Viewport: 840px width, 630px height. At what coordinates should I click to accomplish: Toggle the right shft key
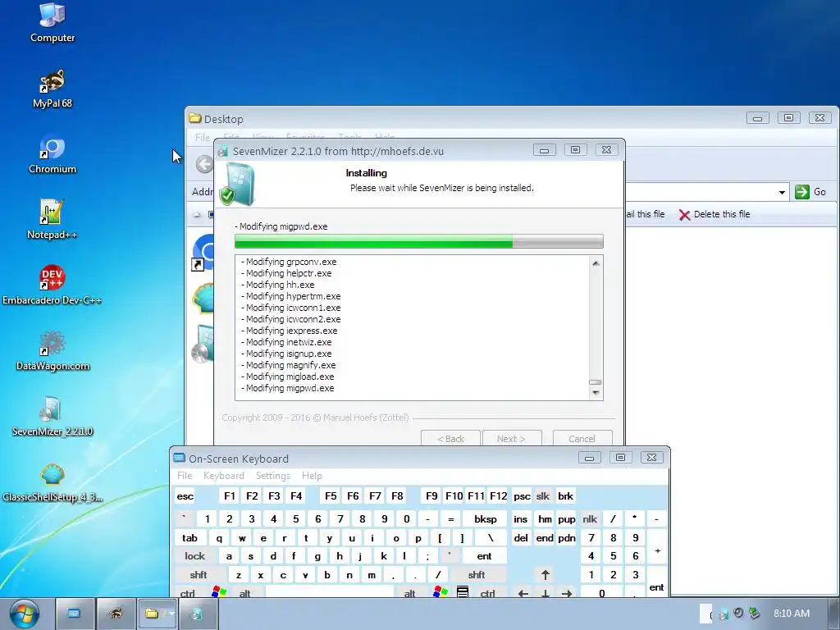coord(477,575)
